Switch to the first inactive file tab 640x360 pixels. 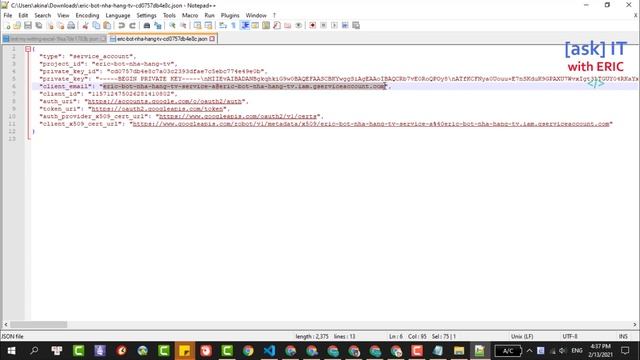click(x=54, y=39)
